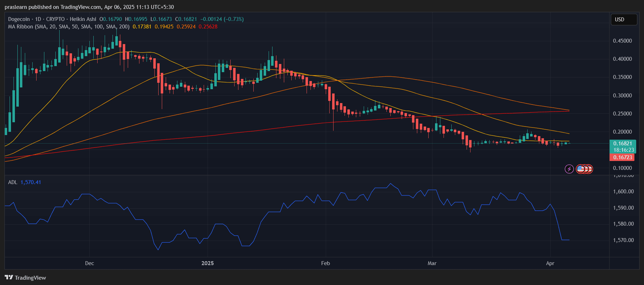Click the rightmost US flag event icon
The height and width of the screenshot is (285, 644).
pyautogui.click(x=590, y=169)
